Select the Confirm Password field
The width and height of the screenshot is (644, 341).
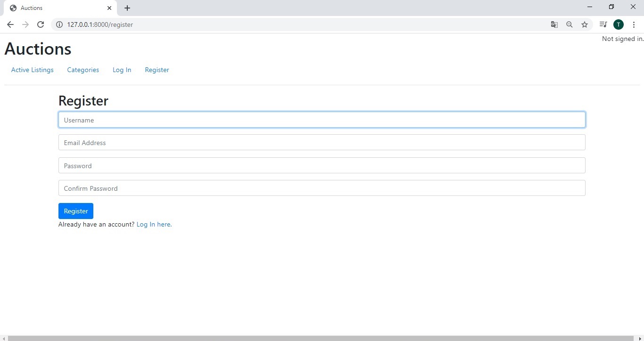pos(322,188)
